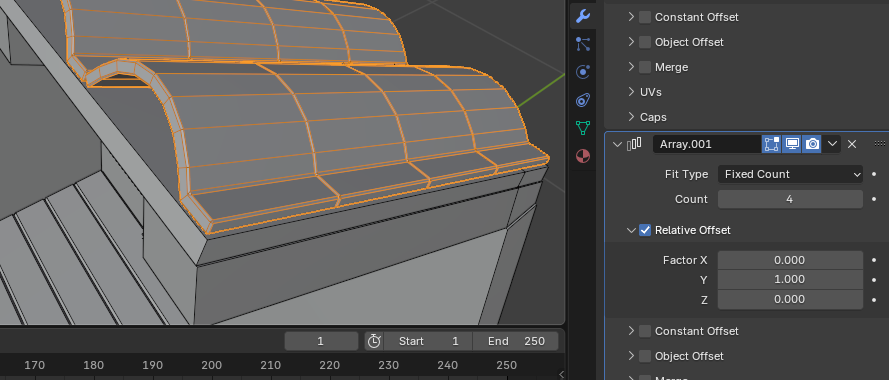Viewport: 889px width, 380px height.
Task: Expand Constant Offset section in Array.001
Action: click(631, 331)
